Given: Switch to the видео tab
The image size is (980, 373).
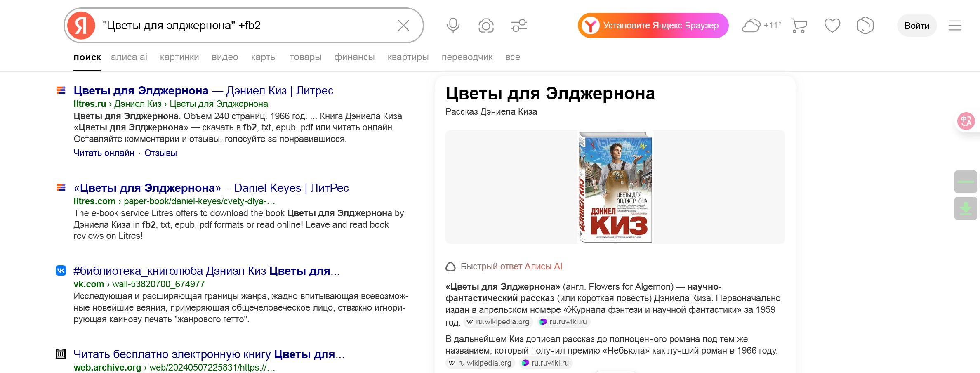Looking at the screenshot, I should click(x=225, y=57).
